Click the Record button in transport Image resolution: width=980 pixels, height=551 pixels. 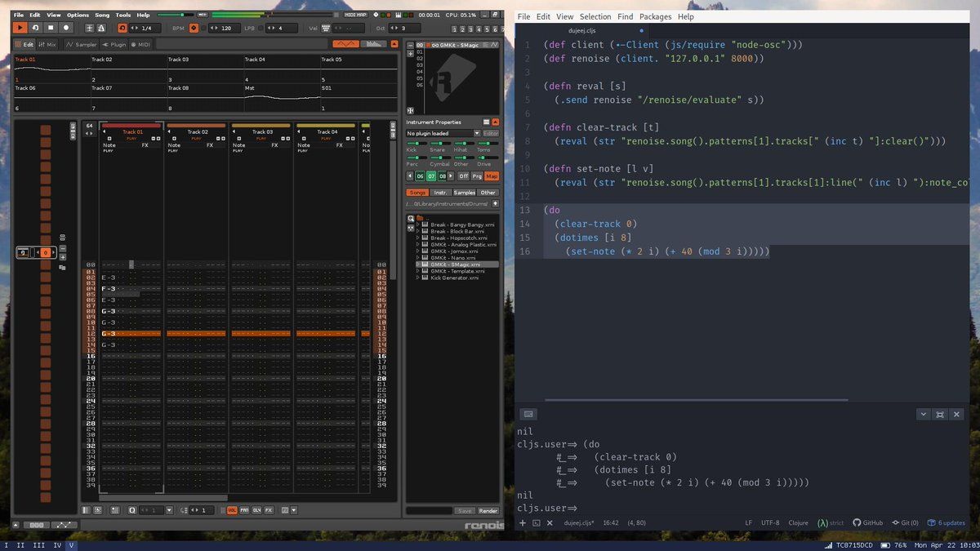[x=66, y=28]
